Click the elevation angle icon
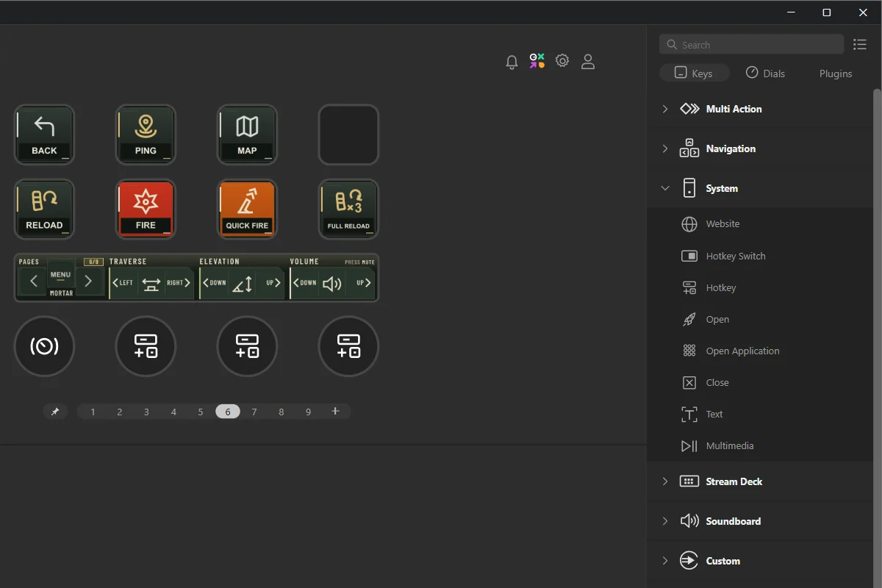Viewport: 882px width, 588px height. tap(243, 284)
